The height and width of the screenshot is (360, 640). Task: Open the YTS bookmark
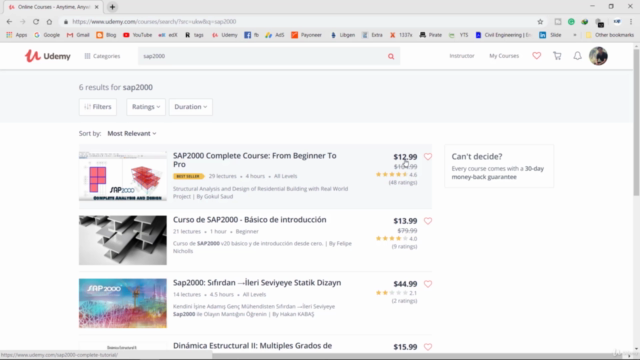(459, 35)
